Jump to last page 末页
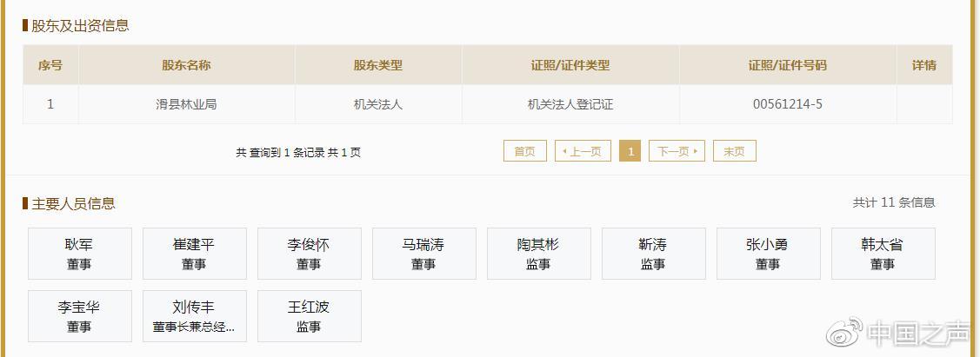Viewport: 980px width, 357px height. [734, 151]
